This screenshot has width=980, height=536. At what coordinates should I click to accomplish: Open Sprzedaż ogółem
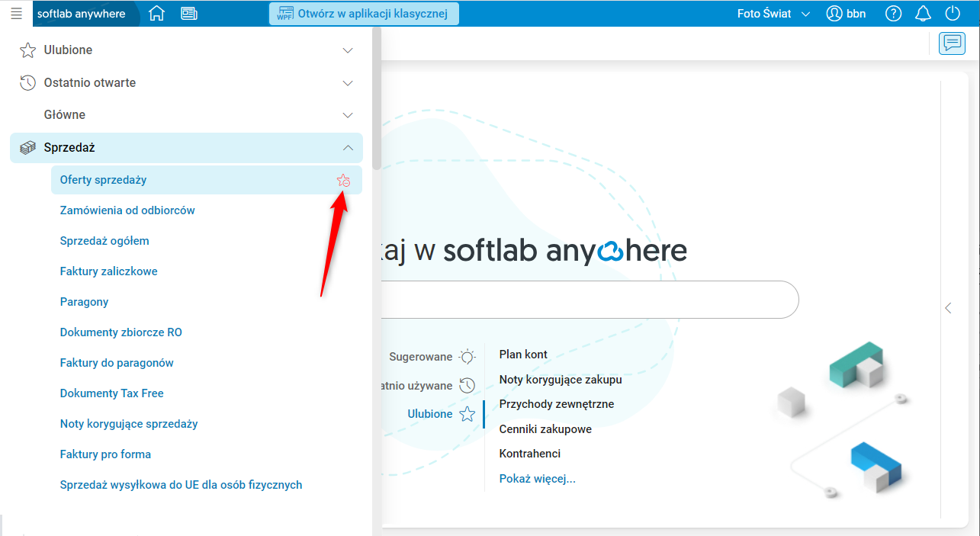pos(104,241)
